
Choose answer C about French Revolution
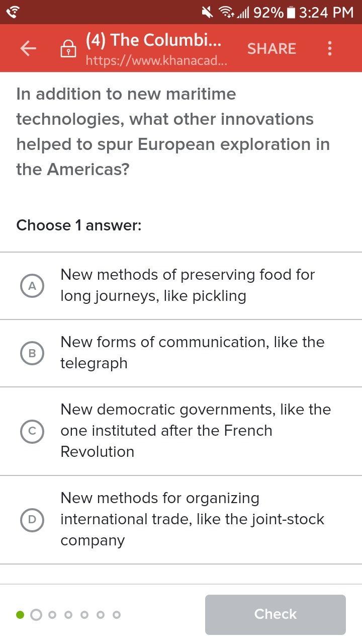tap(32, 431)
